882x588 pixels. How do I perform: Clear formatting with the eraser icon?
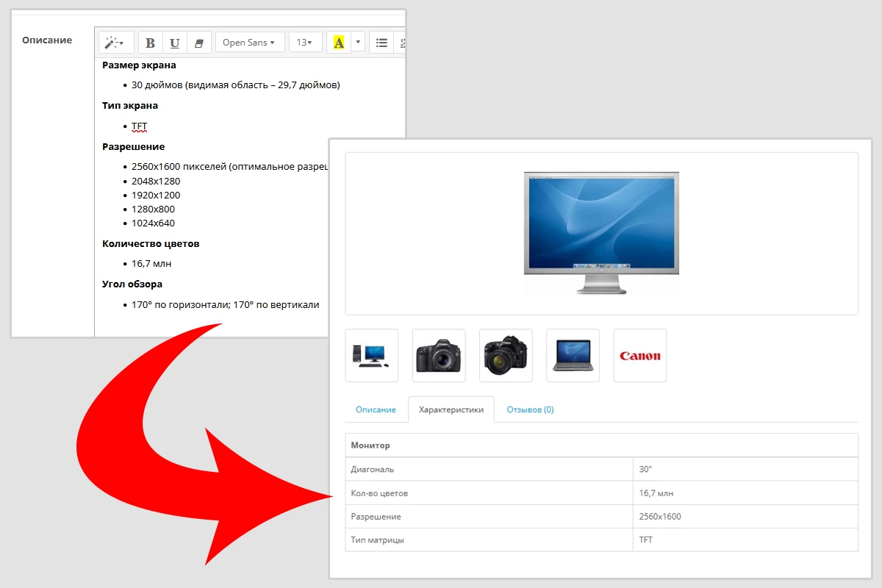[199, 43]
